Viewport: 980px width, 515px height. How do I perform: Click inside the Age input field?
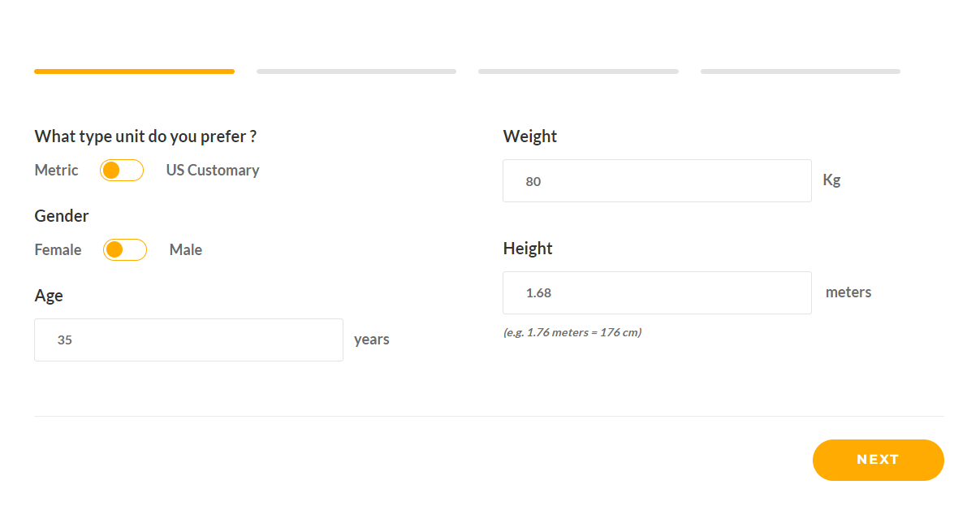tap(188, 340)
